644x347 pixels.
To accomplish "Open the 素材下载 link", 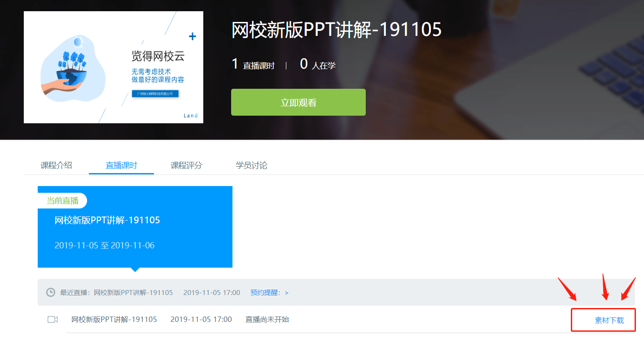I will tap(609, 320).
